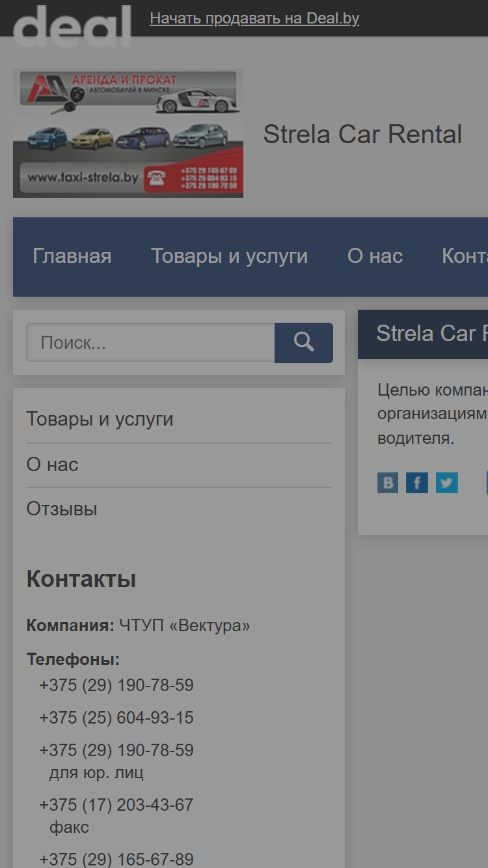
Task: Focus the Поиск search field
Action: tap(150, 343)
